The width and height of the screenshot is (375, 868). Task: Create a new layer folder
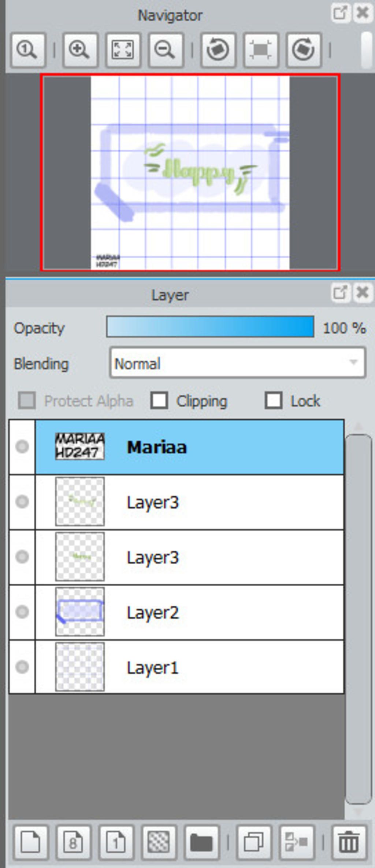201,842
